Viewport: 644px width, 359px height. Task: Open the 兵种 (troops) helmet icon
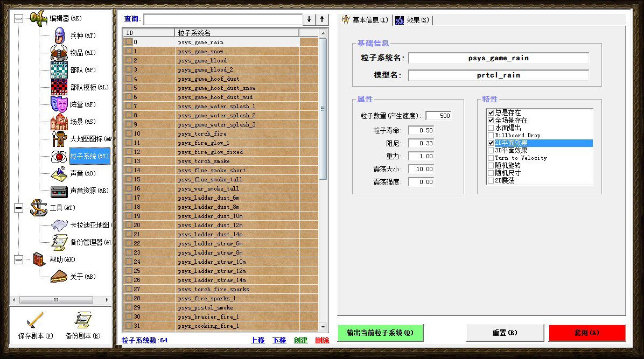59,36
